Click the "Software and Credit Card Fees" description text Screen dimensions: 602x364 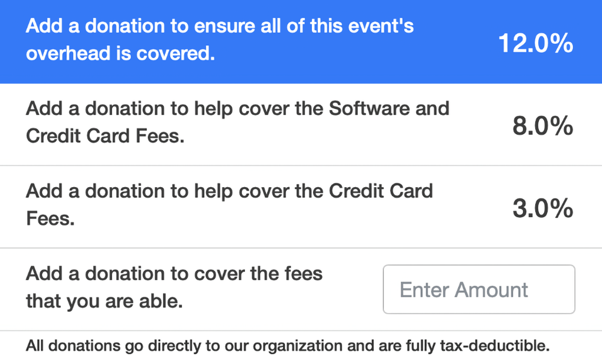coord(237,122)
